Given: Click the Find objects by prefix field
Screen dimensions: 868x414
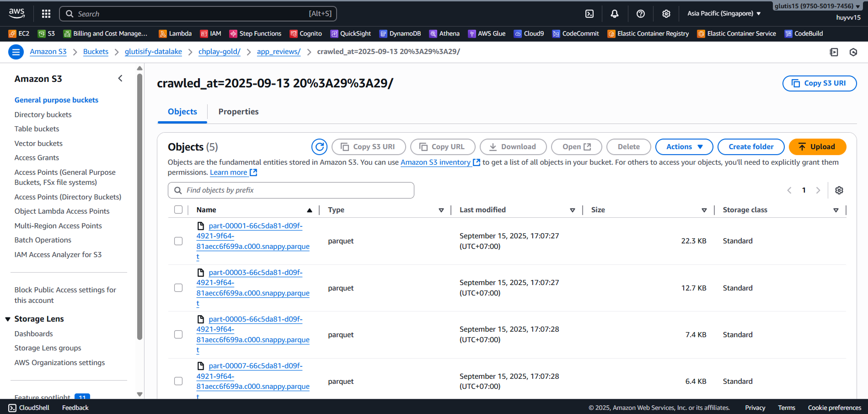Looking at the screenshot, I should [291, 190].
